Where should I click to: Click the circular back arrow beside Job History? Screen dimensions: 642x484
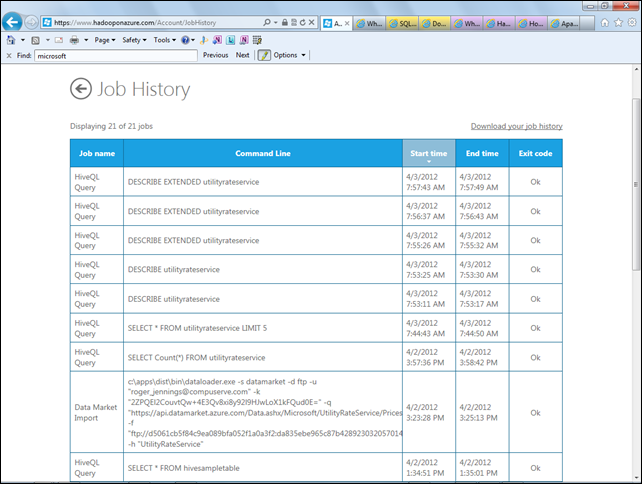click(81, 89)
